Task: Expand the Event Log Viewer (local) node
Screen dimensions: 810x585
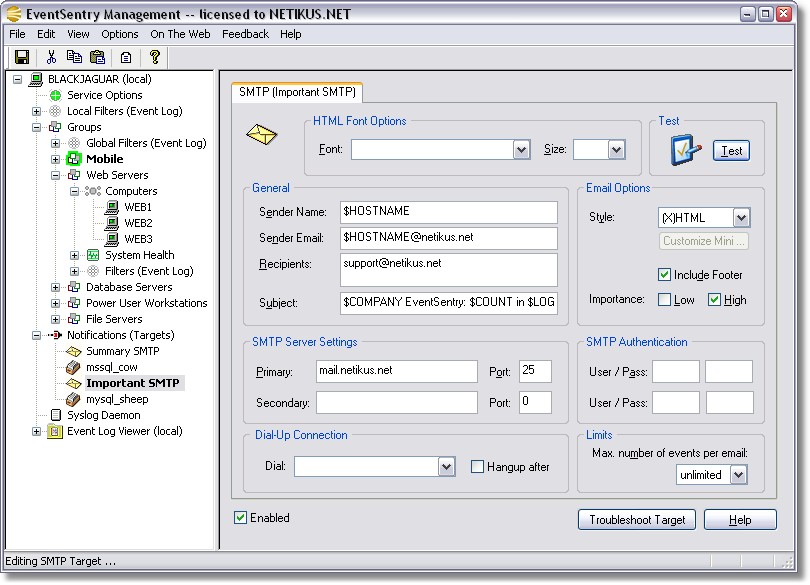Action: pyautogui.click(x=36, y=432)
